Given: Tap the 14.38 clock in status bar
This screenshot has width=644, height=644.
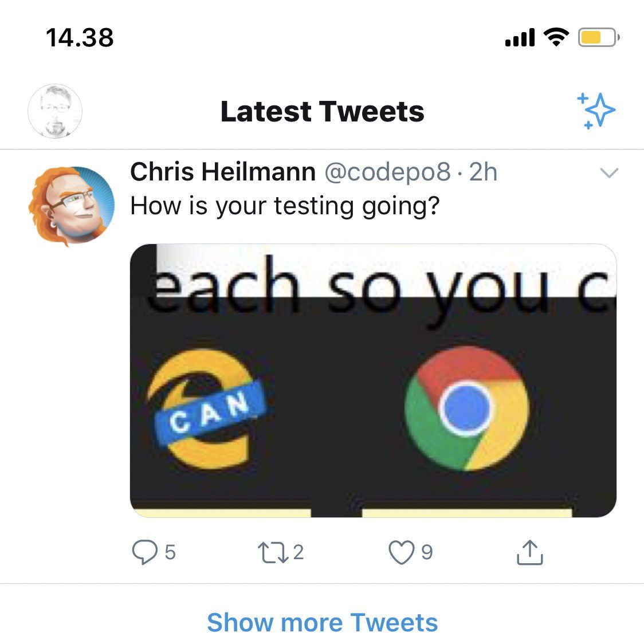Looking at the screenshot, I should (80, 38).
